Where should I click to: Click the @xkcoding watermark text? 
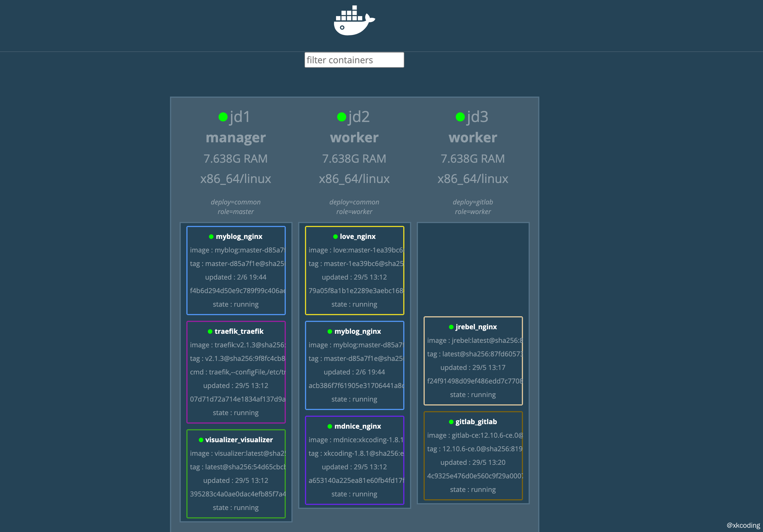click(743, 525)
